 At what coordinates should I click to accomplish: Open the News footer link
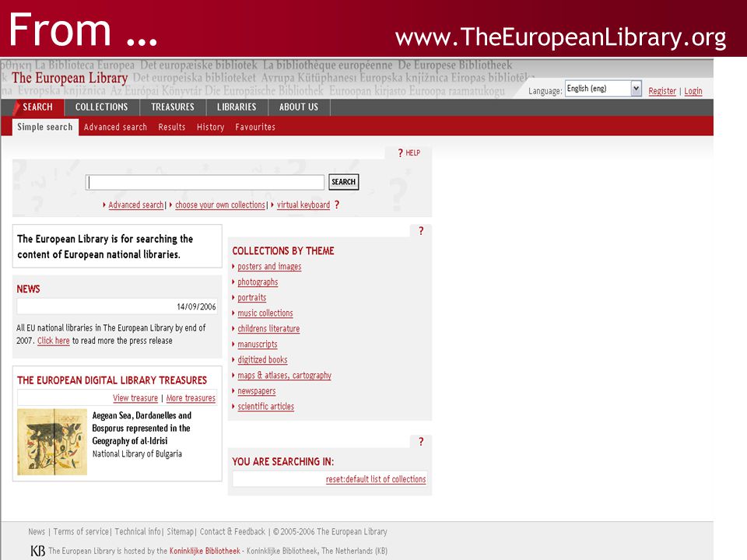pyautogui.click(x=37, y=532)
